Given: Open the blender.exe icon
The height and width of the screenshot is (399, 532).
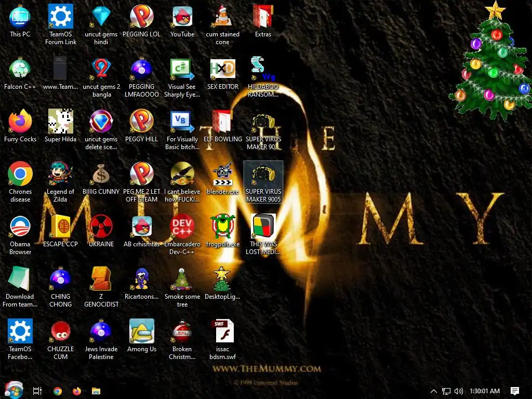Looking at the screenshot, I should [x=222, y=179].
